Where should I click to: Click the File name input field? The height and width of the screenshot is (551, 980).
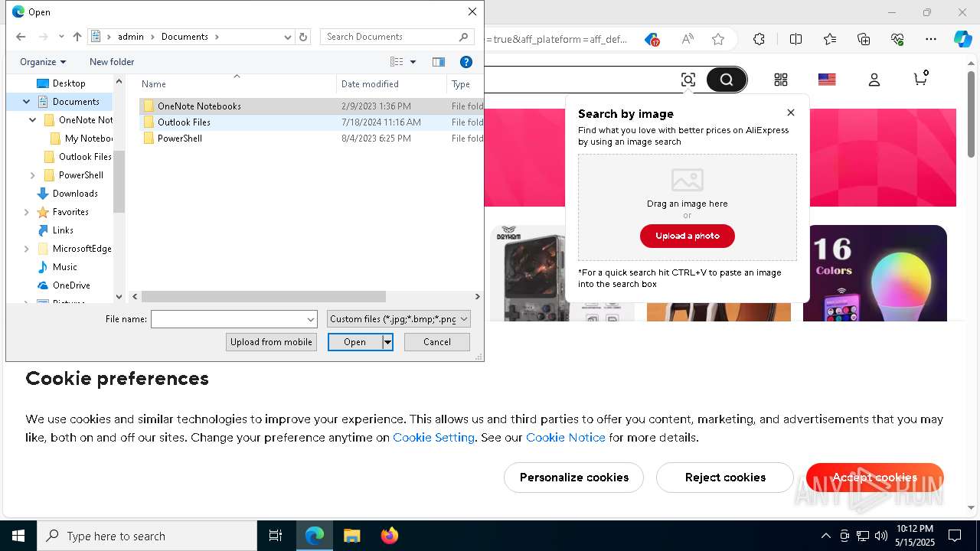click(x=229, y=319)
